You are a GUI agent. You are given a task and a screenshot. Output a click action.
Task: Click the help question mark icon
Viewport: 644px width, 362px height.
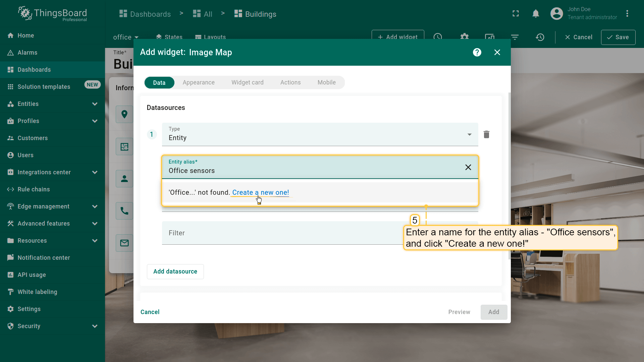point(477,52)
